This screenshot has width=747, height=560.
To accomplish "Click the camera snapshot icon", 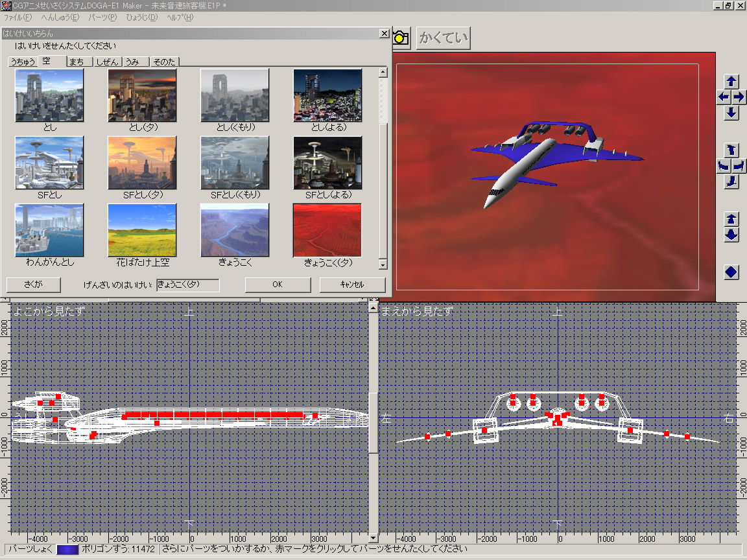I will click(x=401, y=38).
